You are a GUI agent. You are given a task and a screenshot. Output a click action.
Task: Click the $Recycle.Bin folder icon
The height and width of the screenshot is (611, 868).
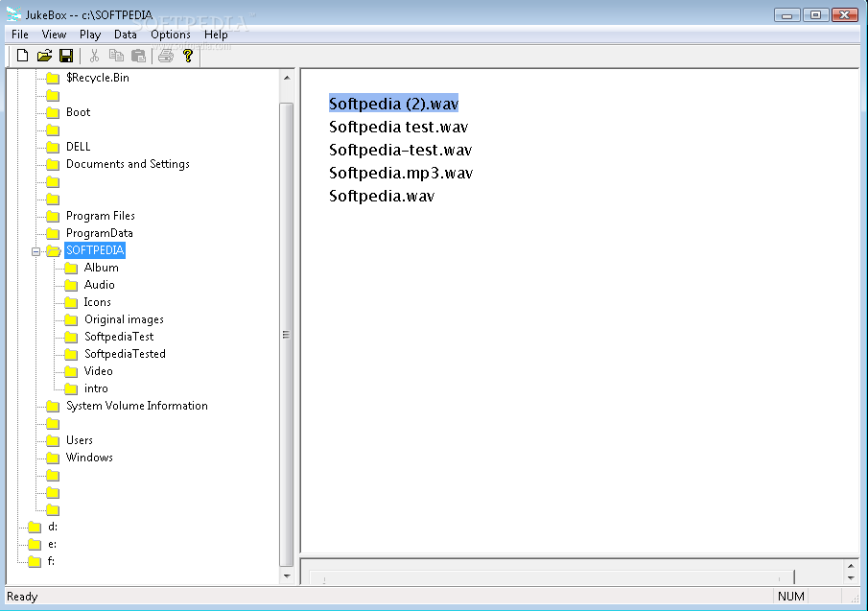[x=53, y=78]
